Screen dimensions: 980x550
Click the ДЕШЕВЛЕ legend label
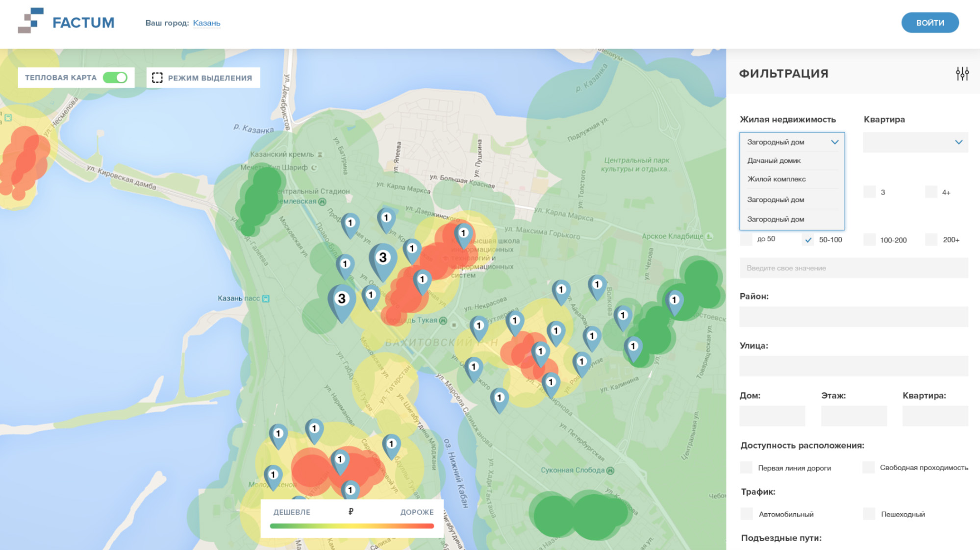point(292,512)
